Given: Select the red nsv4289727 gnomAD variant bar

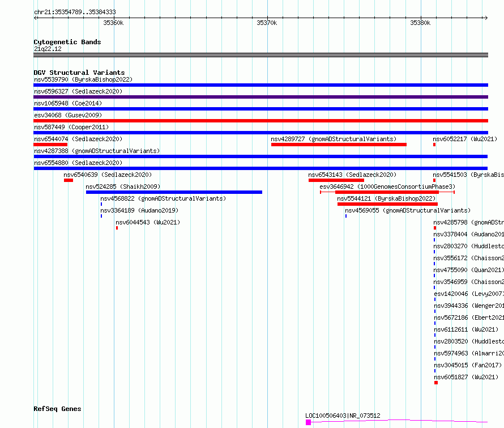Looking at the screenshot, I should click(x=339, y=145).
